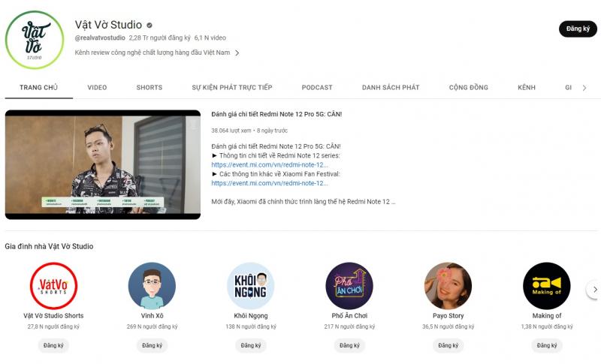Open the KÊNH tab
Screen dimensions: 601x364
pos(527,88)
